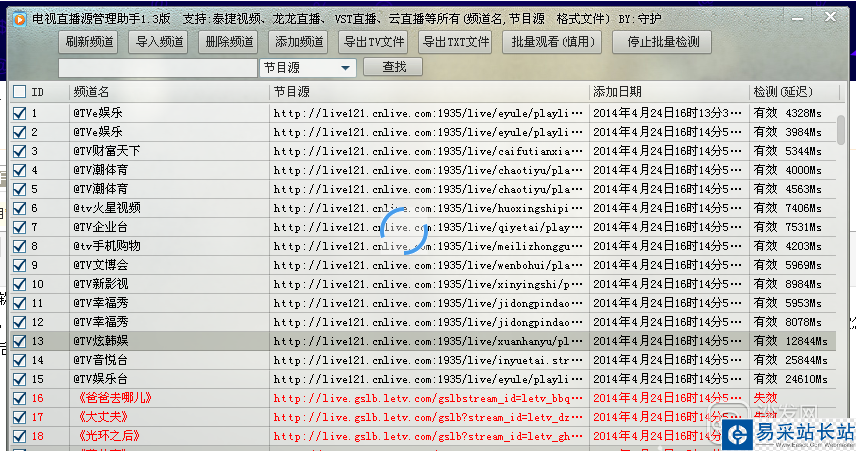This screenshot has height=451, width=856.
Task: Focus the search text input field
Action: pyautogui.click(x=158, y=68)
